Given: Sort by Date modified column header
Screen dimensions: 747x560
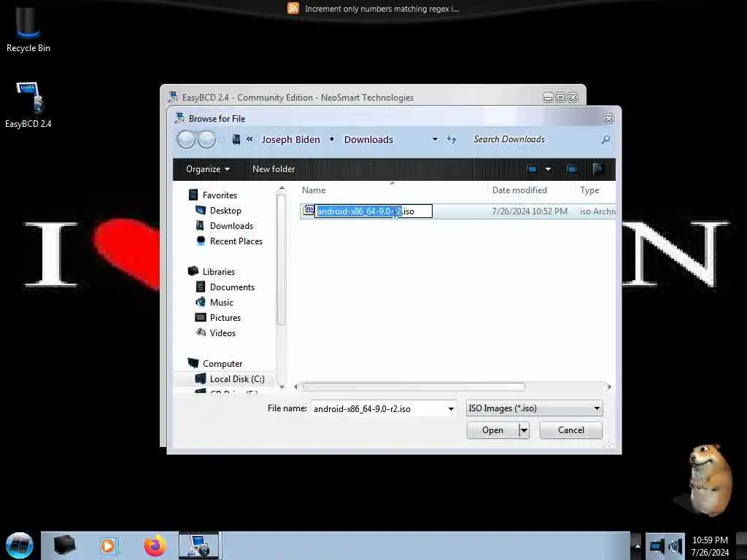Looking at the screenshot, I should pyautogui.click(x=519, y=190).
